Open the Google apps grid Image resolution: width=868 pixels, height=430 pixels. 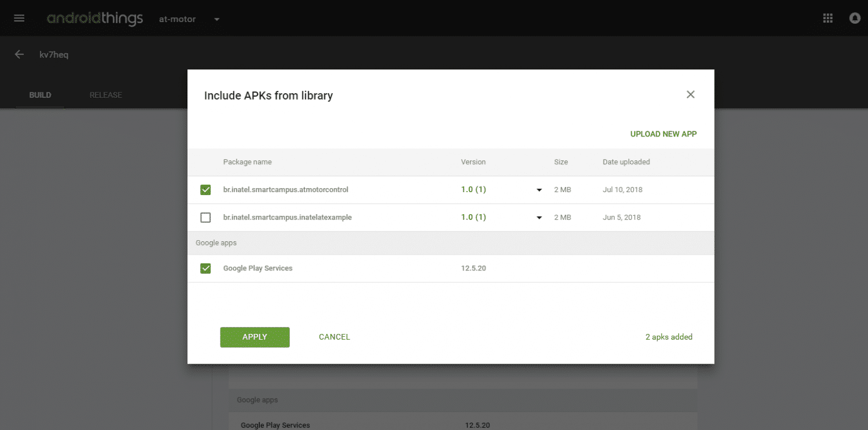827,19
